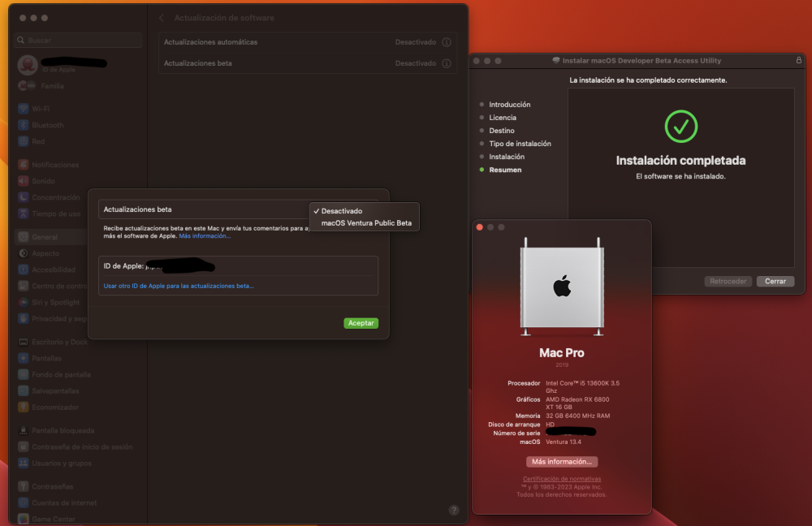Click Aceptar button in beta dialog
Screen dimensions: 812x526
[x=361, y=323]
